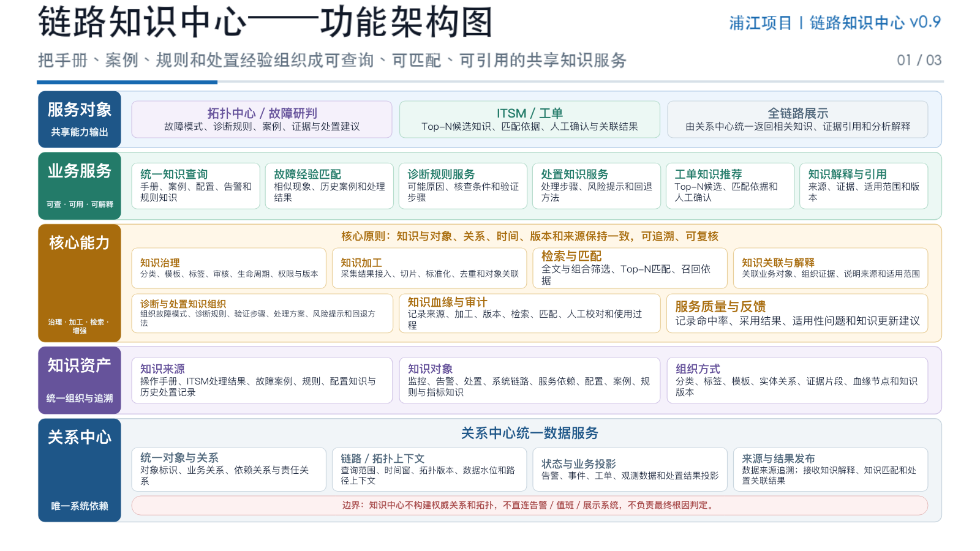
Task: Click the 核心能力 layer label block
Action: point(80,283)
